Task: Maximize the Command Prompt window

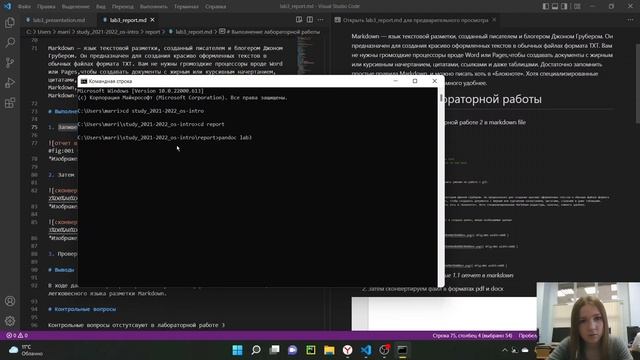Action: [x=415, y=81]
